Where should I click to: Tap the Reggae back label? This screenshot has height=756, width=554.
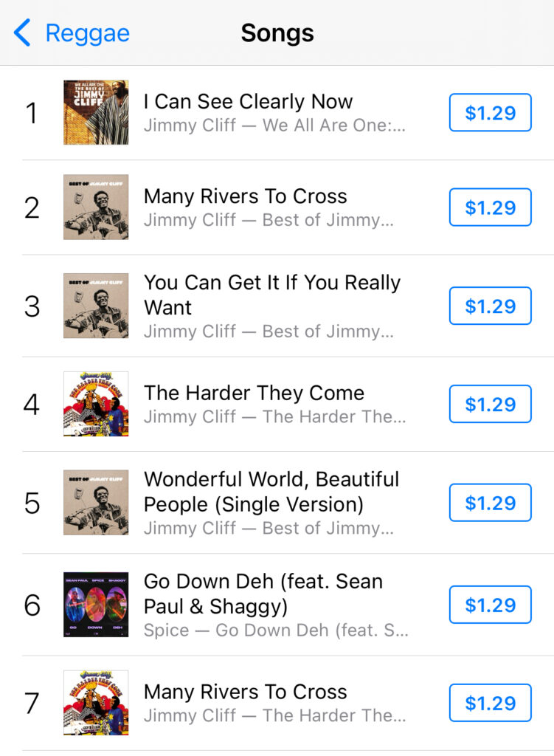point(87,33)
